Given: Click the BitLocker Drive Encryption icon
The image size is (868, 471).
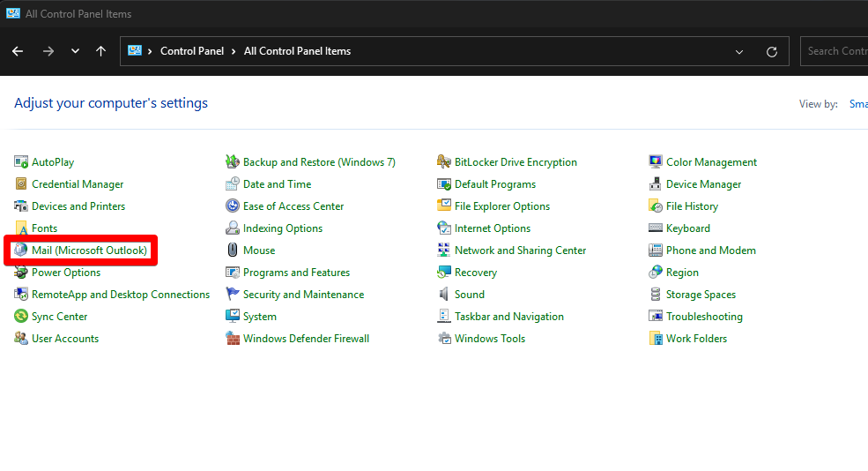Looking at the screenshot, I should (x=445, y=162).
